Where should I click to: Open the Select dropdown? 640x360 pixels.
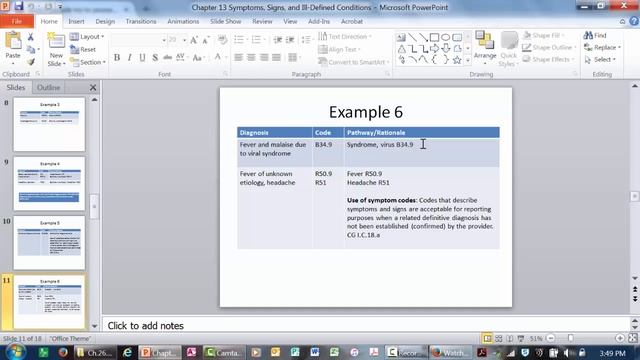[600, 60]
